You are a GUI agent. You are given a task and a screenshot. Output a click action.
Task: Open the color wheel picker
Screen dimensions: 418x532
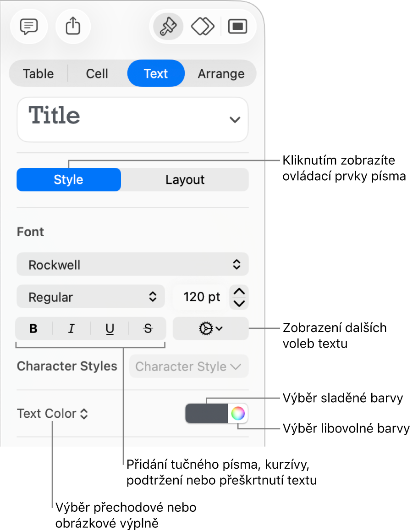(237, 414)
